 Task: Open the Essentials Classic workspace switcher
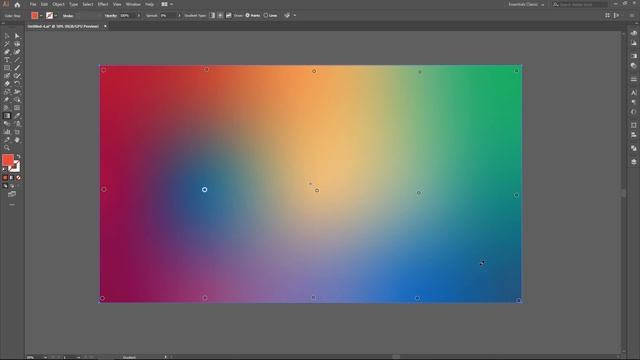coord(526,4)
